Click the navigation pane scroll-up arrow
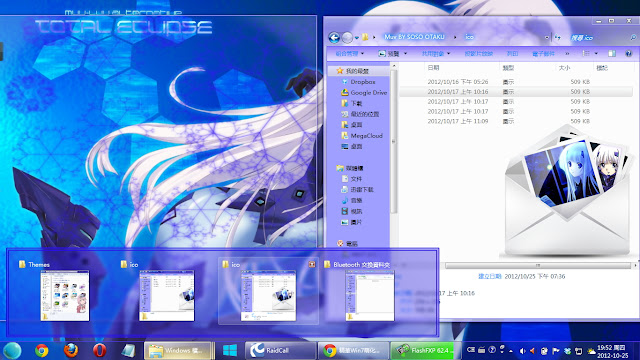 394,65
